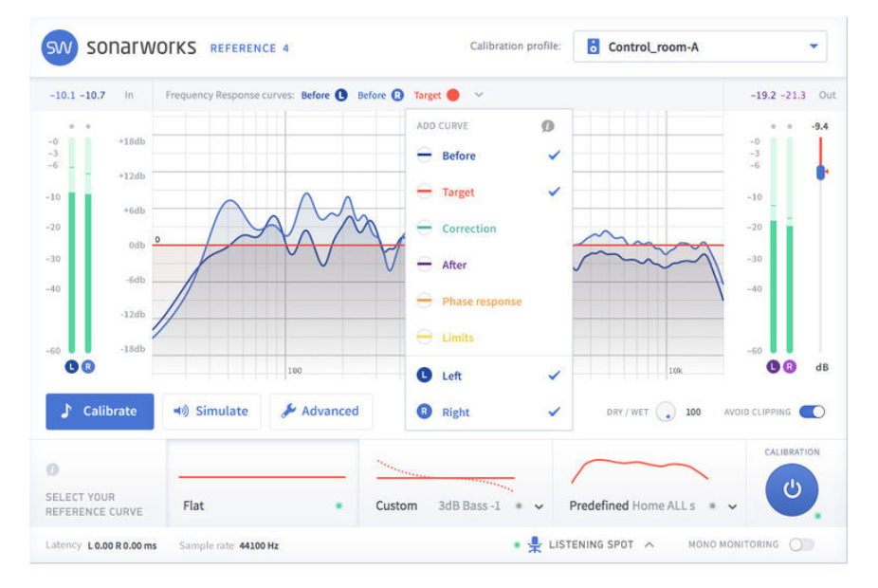Viewport: 878px width, 588px height.
Task: Open the Calibration profile dropdown arrow
Action: click(x=814, y=46)
